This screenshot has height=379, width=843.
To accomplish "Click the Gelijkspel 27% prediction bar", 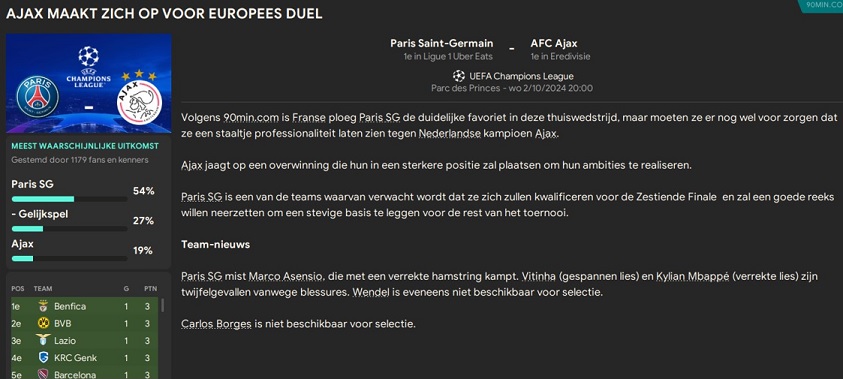I will [x=69, y=229].
